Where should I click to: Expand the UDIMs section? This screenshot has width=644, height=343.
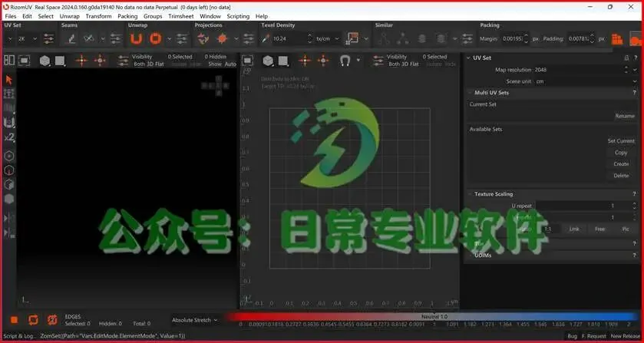click(x=471, y=255)
